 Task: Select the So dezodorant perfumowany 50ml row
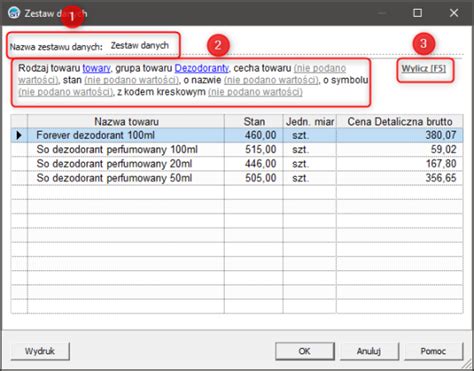[237, 178]
